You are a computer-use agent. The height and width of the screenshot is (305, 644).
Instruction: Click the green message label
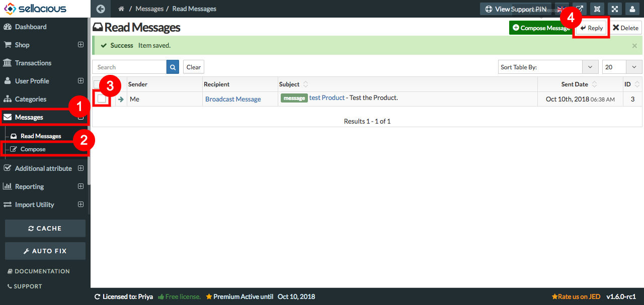pyautogui.click(x=294, y=98)
